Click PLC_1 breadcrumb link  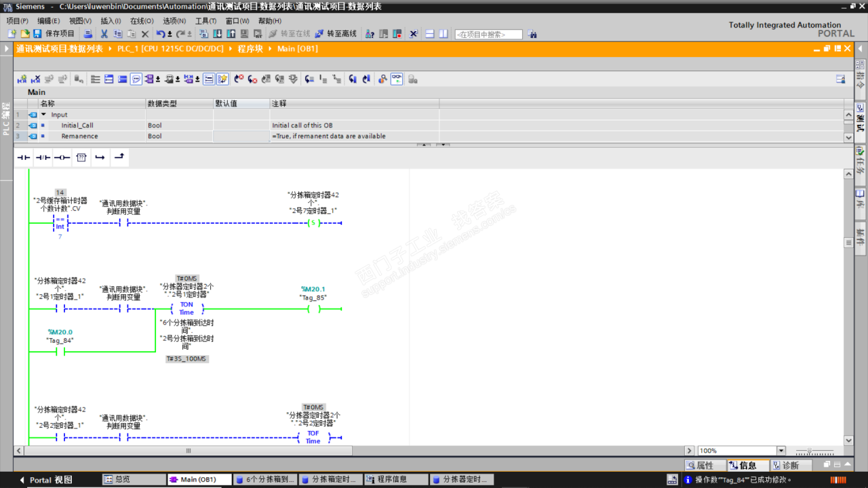pyautogui.click(x=170, y=49)
